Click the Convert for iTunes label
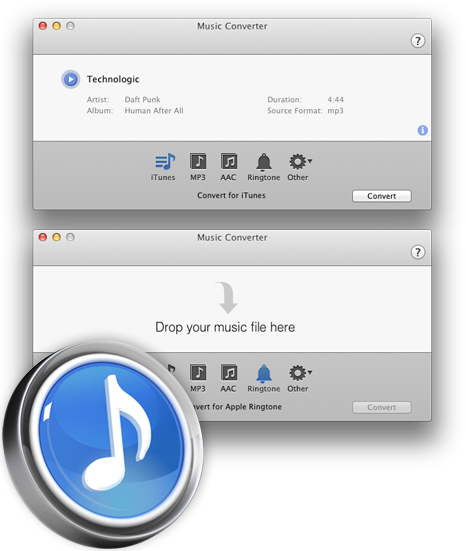Screen dimensions: 466x551 pyautogui.click(x=231, y=195)
